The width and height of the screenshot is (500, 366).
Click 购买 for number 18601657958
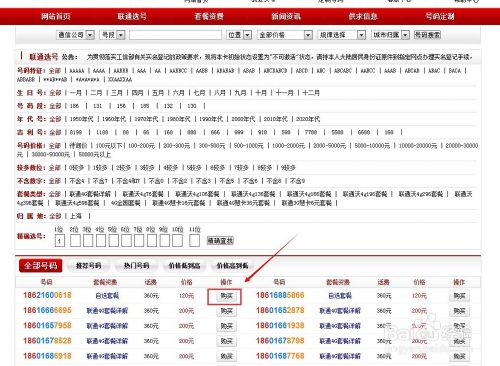227,326
